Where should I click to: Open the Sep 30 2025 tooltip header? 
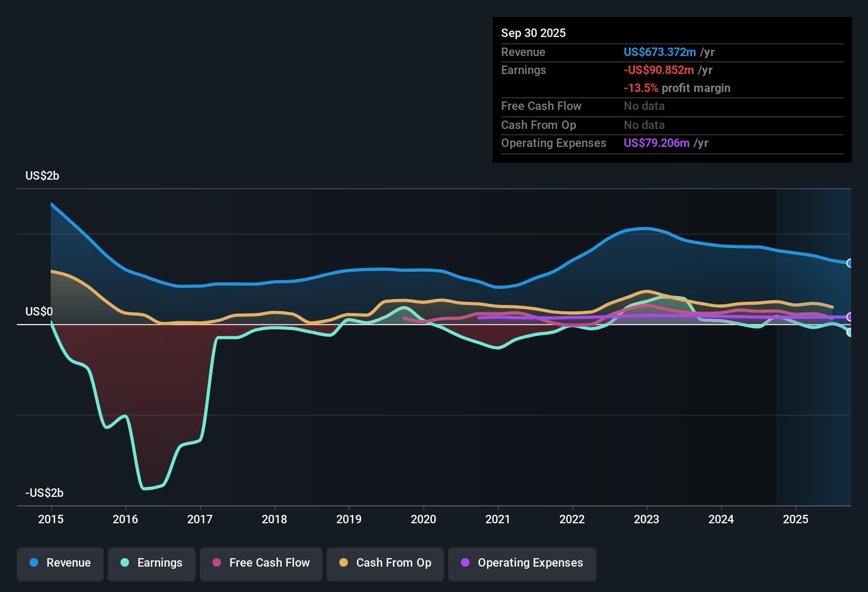[533, 33]
